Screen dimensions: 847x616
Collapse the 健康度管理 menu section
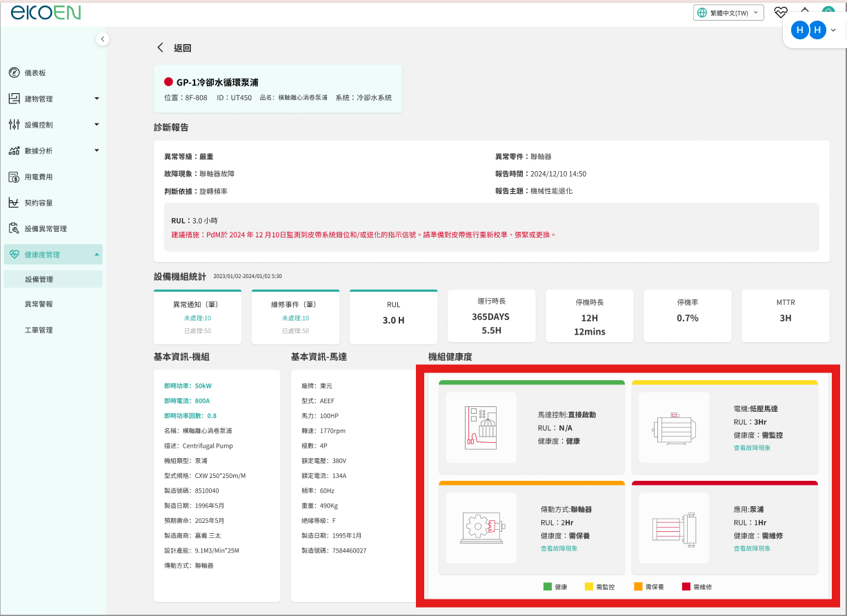click(97, 255)
